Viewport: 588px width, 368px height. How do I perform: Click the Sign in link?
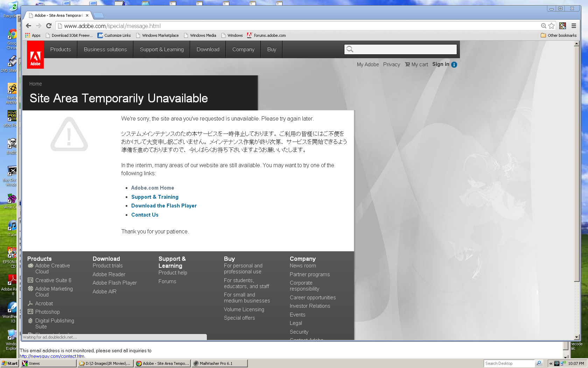point(441,64)
